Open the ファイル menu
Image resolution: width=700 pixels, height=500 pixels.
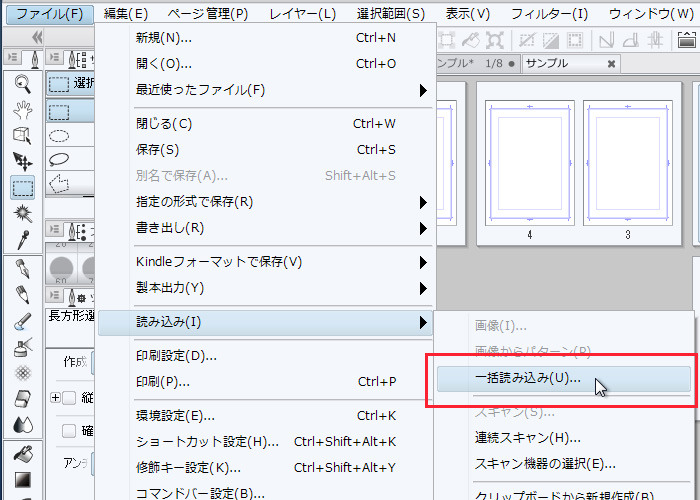(50, 14)
